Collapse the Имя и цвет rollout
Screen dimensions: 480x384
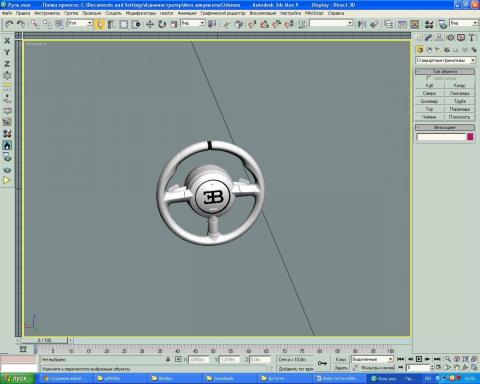(445, 127)
